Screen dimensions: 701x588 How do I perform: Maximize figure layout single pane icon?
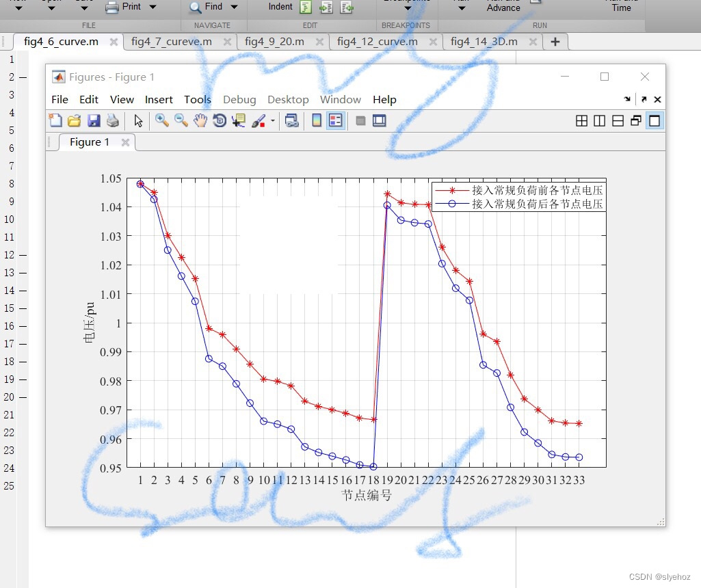click(x=654, y=120)
